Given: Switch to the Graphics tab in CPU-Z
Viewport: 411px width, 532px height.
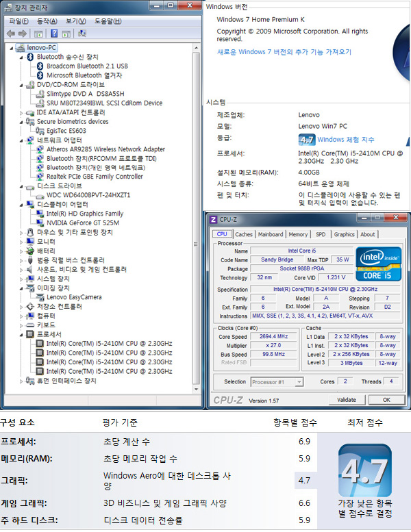Looking at the screenshot, I should tap(344, 234).
